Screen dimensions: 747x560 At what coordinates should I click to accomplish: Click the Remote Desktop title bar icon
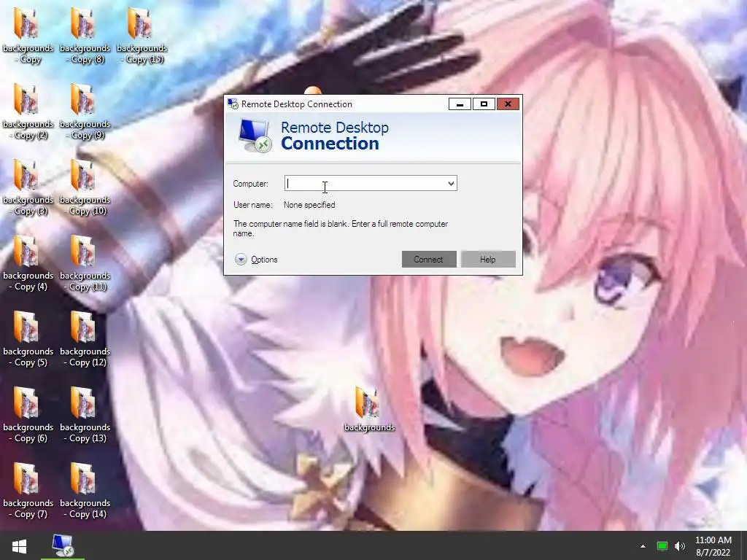pos(233,104)
